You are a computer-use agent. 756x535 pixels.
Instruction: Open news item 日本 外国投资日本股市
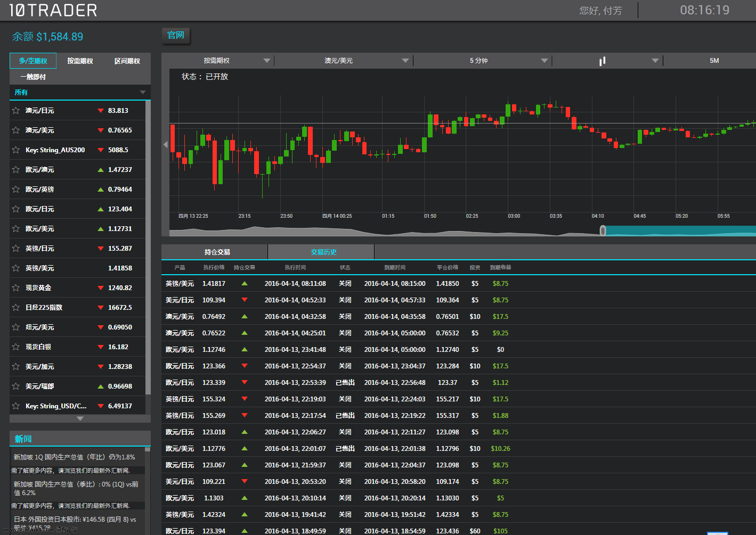(x=75, y=523)
